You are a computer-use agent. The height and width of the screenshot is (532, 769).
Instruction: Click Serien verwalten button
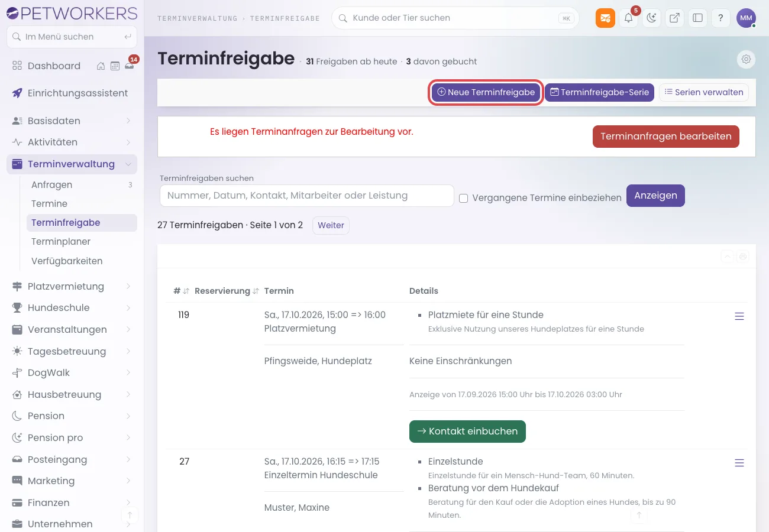(704, 92)
